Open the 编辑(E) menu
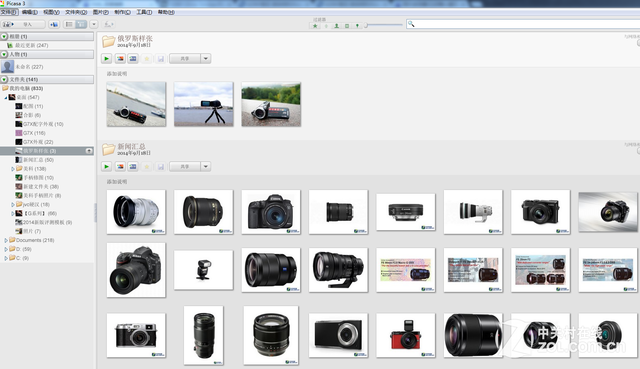 pyautogui.click(x=29, y=12)
